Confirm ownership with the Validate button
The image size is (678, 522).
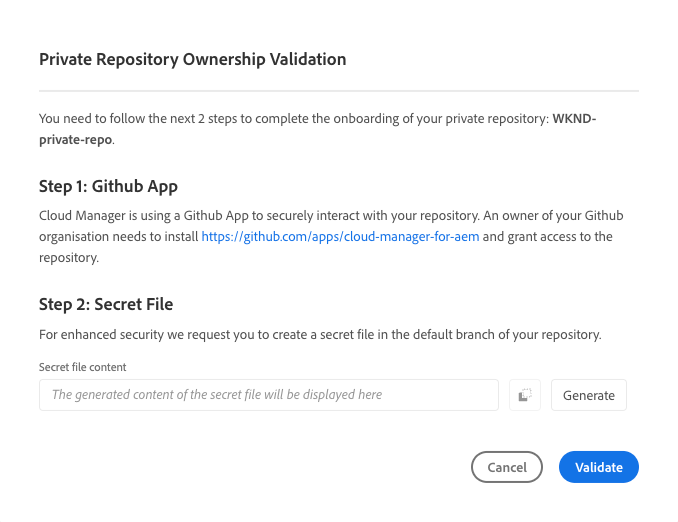[598, 467]
